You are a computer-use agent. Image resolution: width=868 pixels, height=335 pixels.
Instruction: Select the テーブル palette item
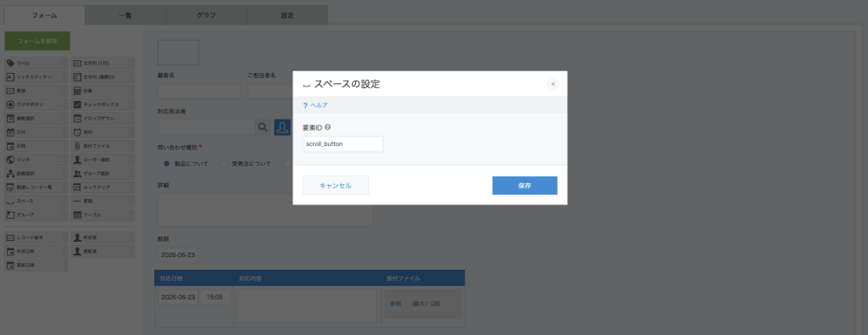[103, 215]
